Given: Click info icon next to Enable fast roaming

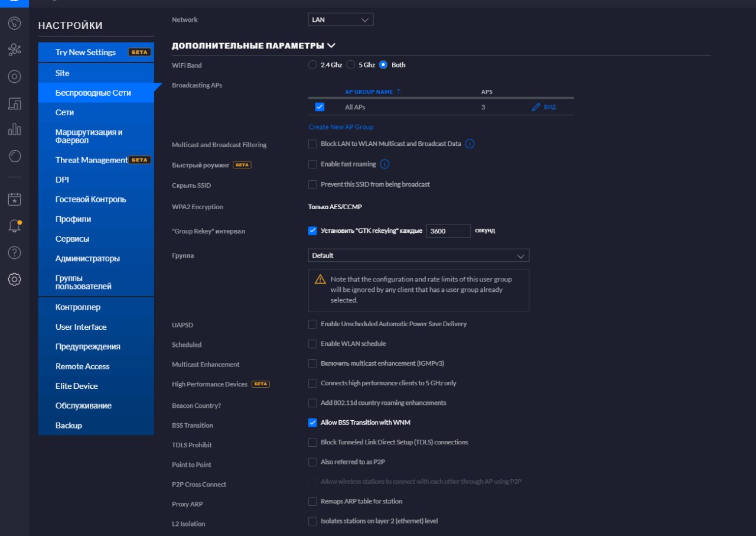Looking at the screenshot, I should click(384, 164).
